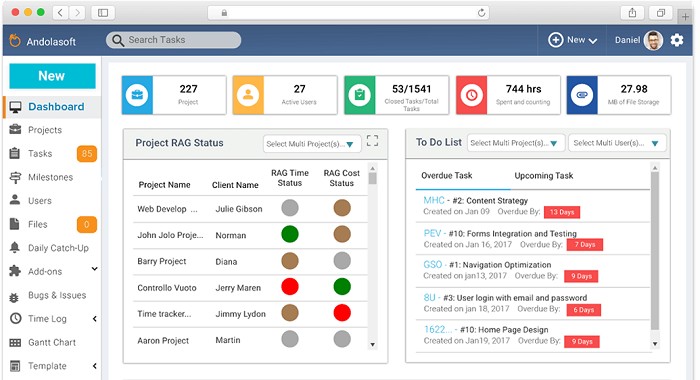Click the Search Tasks input field

(x=174, y=40)
